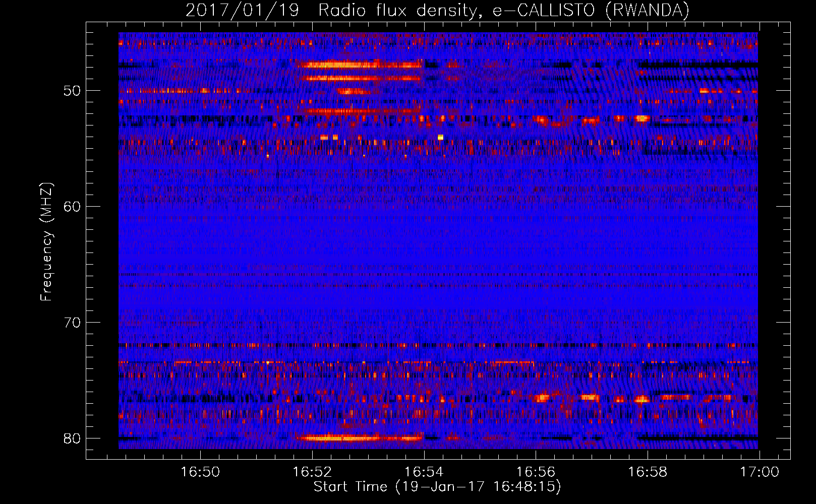Image resolution: width=816 pixels, height=504 pixels.
Task: Click the 16:50 time tick label
Action: coord(200,472)
